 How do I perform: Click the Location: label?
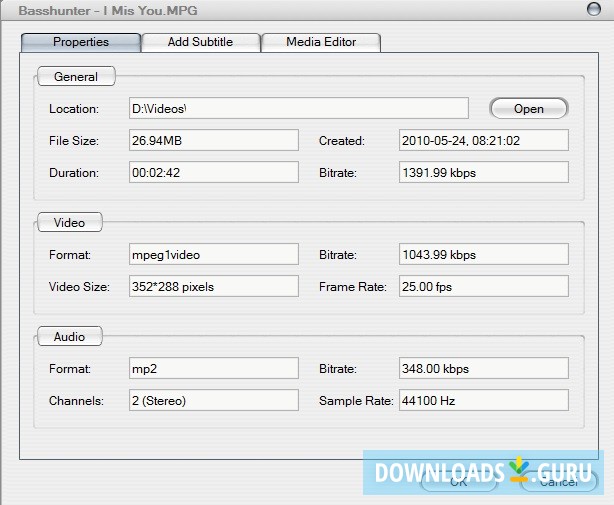click(74, 109)
